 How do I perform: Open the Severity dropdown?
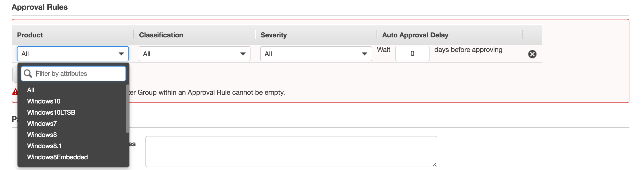point(316,54)
